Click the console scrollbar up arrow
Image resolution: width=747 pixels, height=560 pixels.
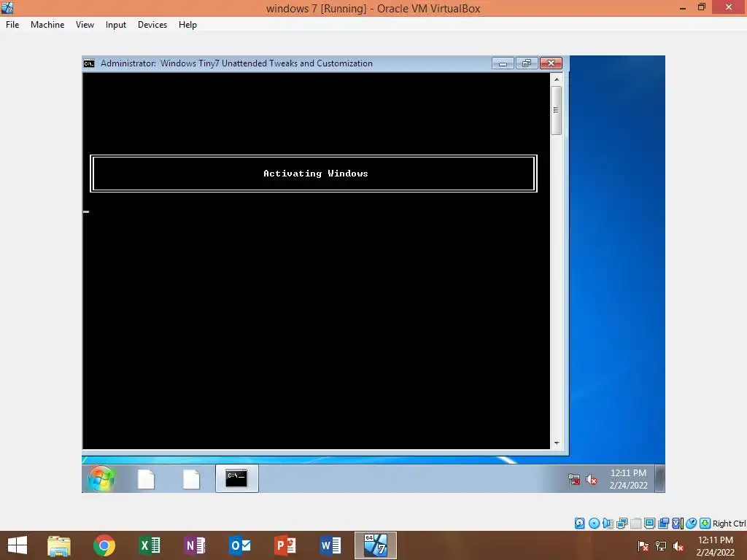pos(557,79)
